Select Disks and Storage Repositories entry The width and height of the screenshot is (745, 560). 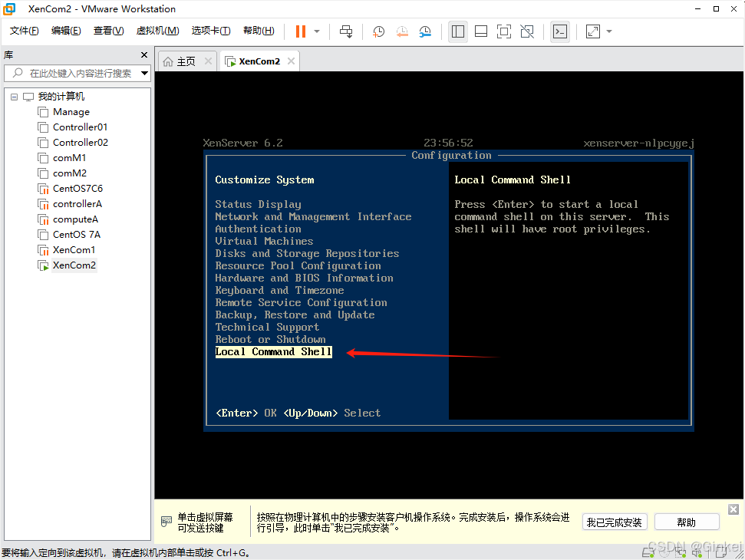click(x=307, y=254)
